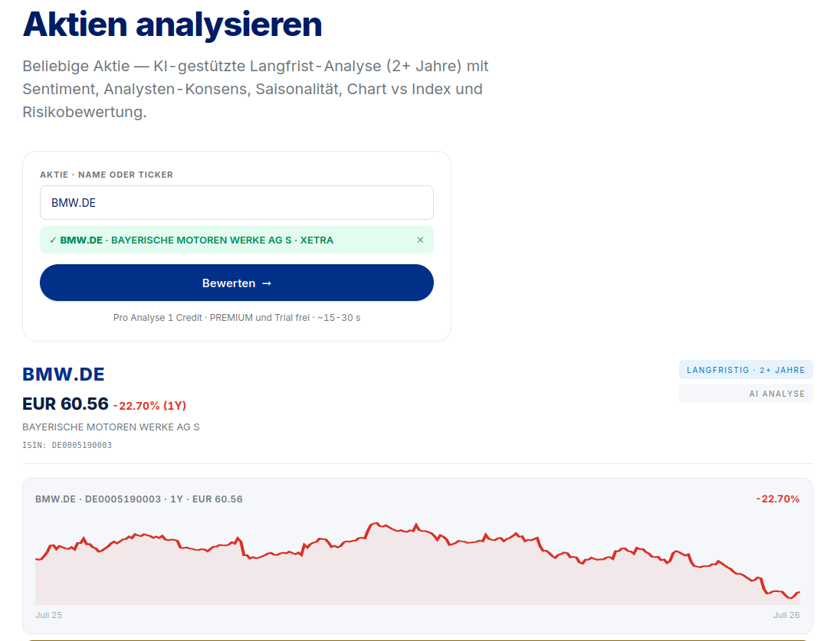
Task: Click the AKTIE · NAME ODER TICKER label
Action: click(x=107, y=175)
